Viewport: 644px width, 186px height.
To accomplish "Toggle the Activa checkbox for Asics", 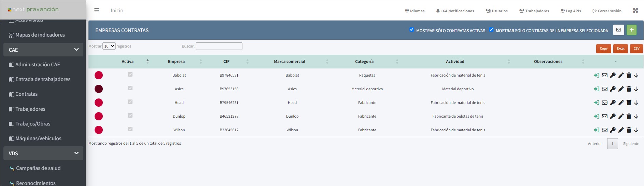I will (130, 88).
